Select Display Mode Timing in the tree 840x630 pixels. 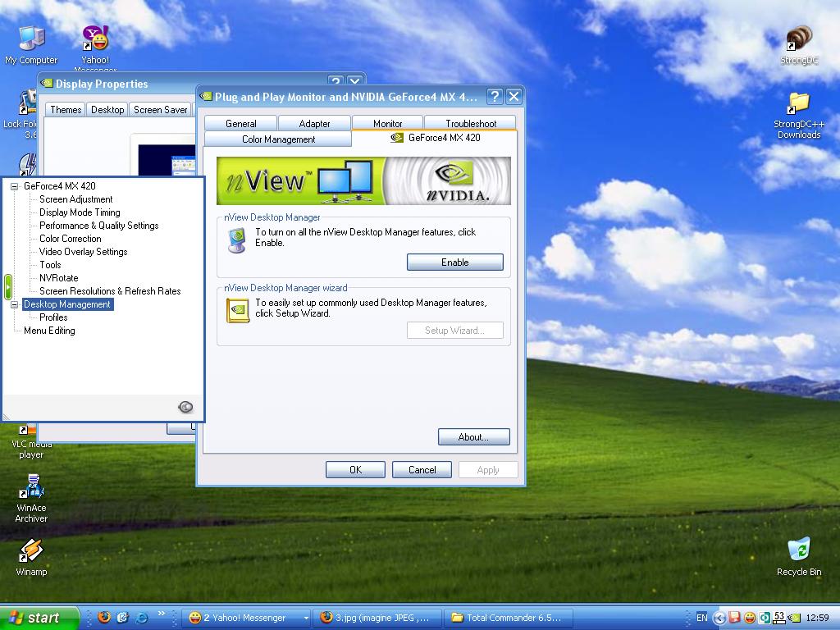coord(80,212)
